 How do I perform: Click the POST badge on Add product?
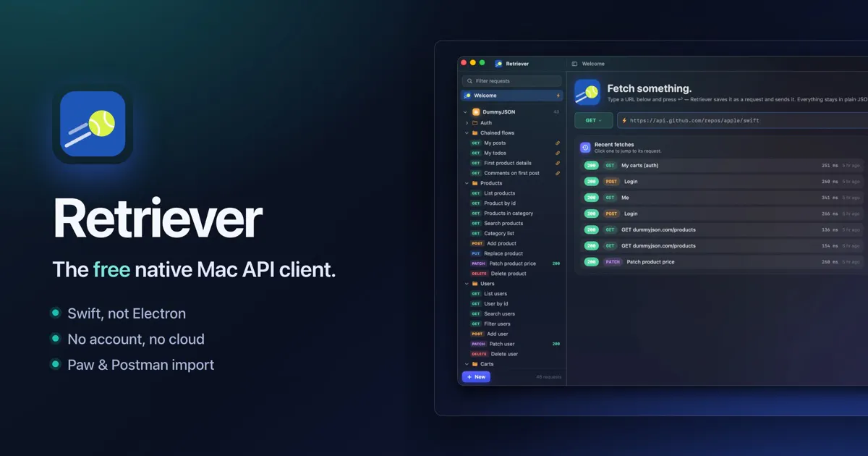pyautogui.click(x=477, y=244)
